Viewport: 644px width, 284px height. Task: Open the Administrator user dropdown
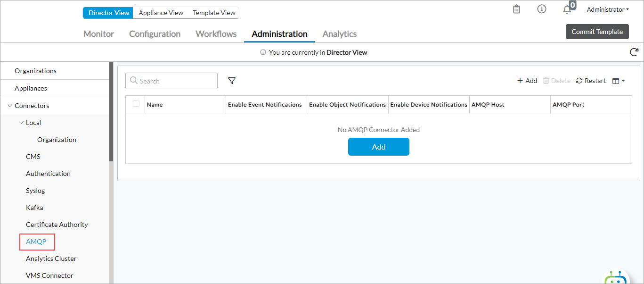point(608,9)
